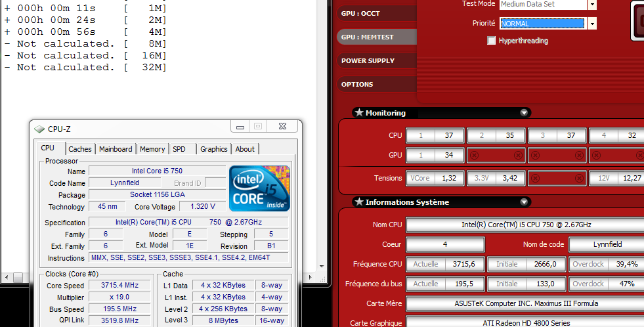Toggle the Hyperthreading checkbox
The image size is (644, 327).
click(491, 40)
